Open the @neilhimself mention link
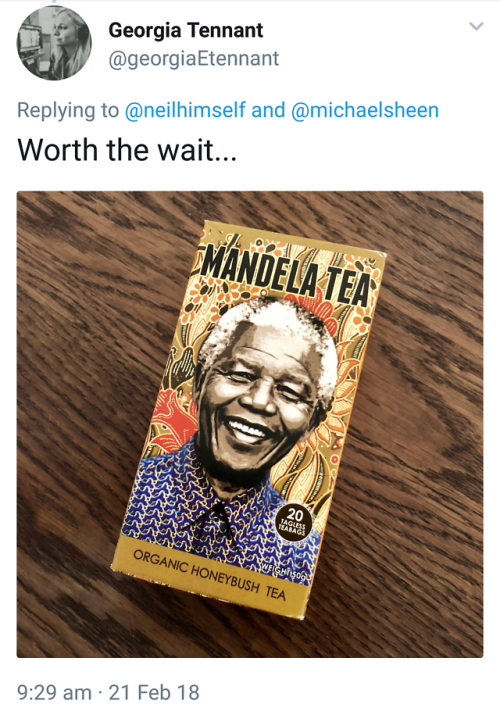This screenshot has width=500, height=708. point(185,110)
